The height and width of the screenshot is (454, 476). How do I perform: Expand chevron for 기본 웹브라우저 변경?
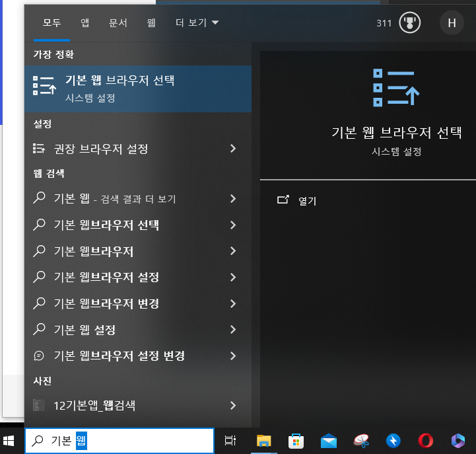[x=233, y=303]
